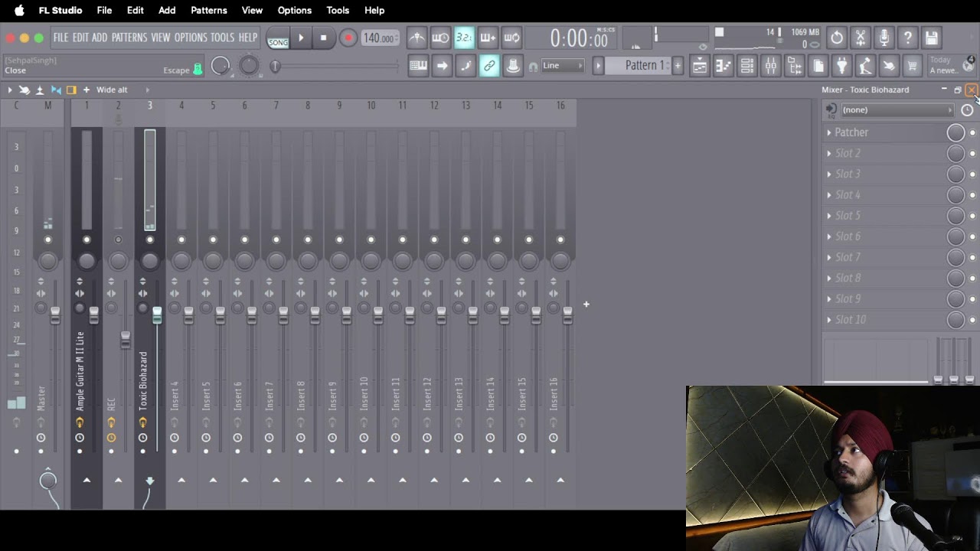This screenshot has height=551, width=980.
Task: Open the Patterns menu in macOS menu bar
Action: (x=208, y=10)
